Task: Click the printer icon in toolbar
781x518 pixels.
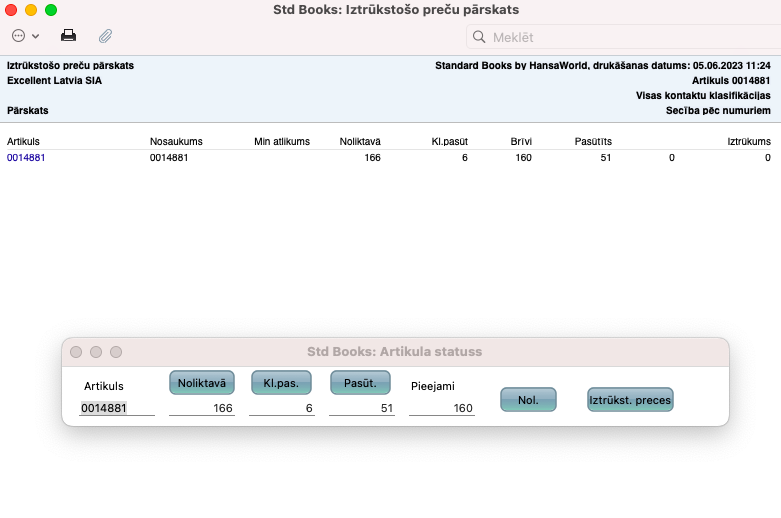Action: pos(68,36)
